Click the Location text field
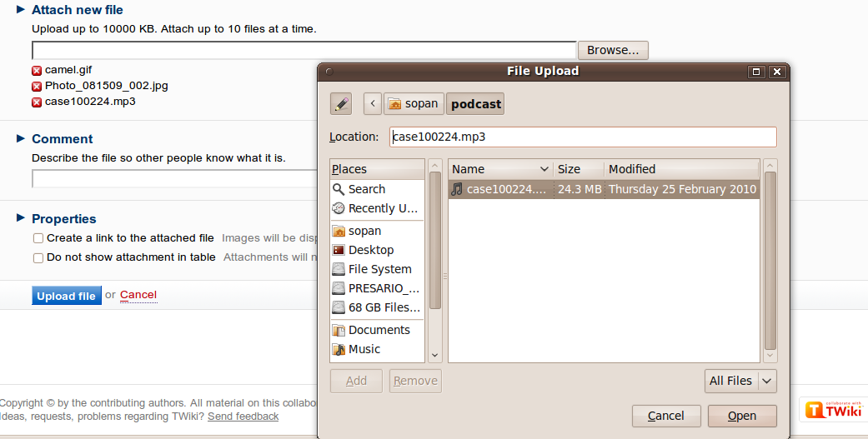868x439 pixels. [x=583, y=137]
